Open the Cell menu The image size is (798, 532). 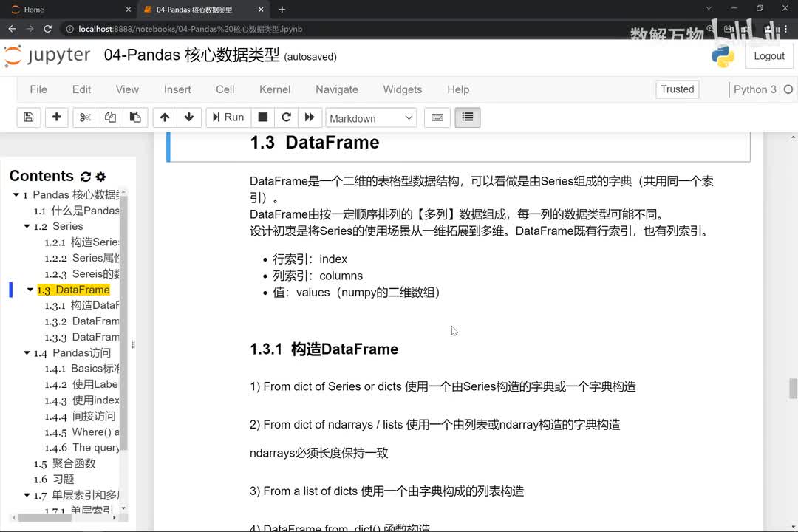tap(225, 89)
